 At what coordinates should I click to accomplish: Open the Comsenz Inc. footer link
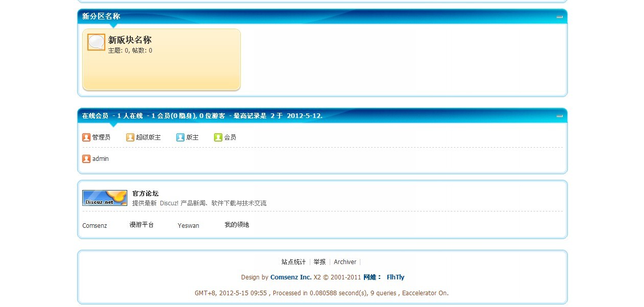(291, 277)
